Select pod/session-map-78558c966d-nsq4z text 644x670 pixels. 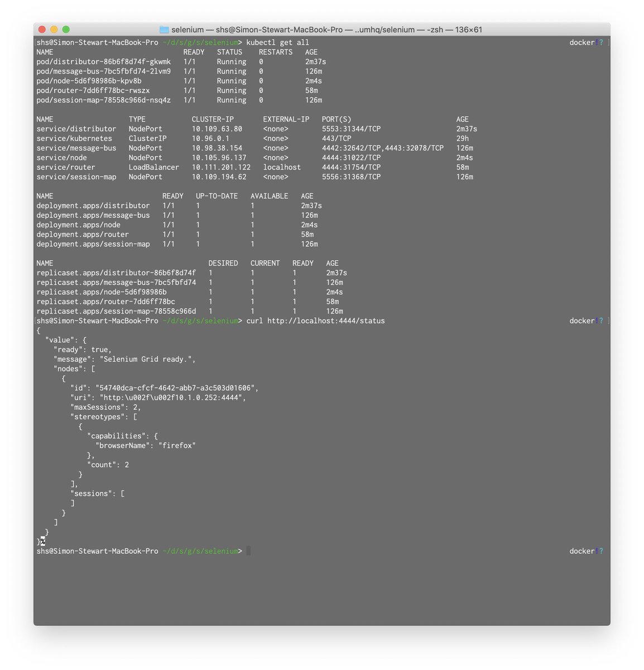pyautogui.click(x=104, y=100)
